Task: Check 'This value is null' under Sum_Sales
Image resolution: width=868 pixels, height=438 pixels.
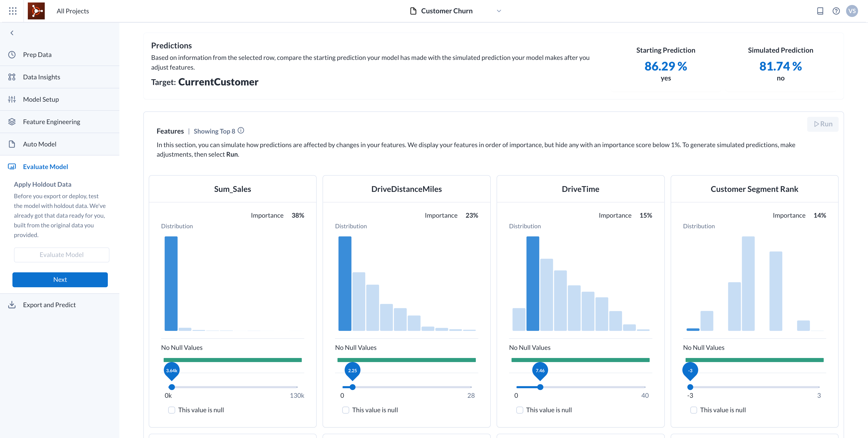Action: [172, 410]
